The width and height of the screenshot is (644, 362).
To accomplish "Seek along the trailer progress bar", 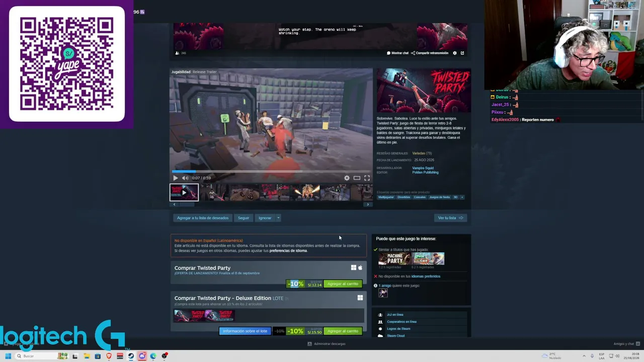I will [271, 172].
